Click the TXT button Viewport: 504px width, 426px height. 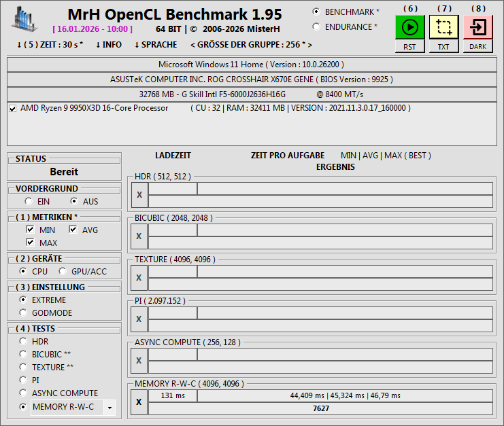444,47
